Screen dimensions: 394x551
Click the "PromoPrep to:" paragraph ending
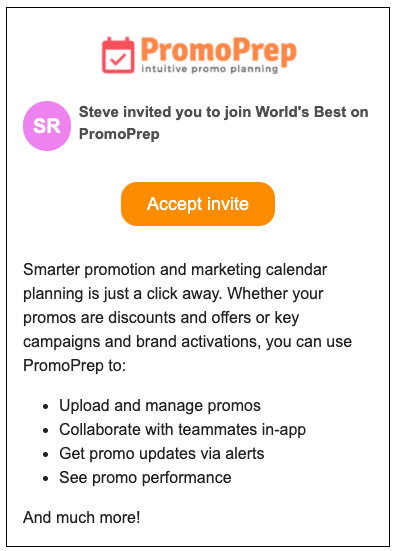point(75,365)
